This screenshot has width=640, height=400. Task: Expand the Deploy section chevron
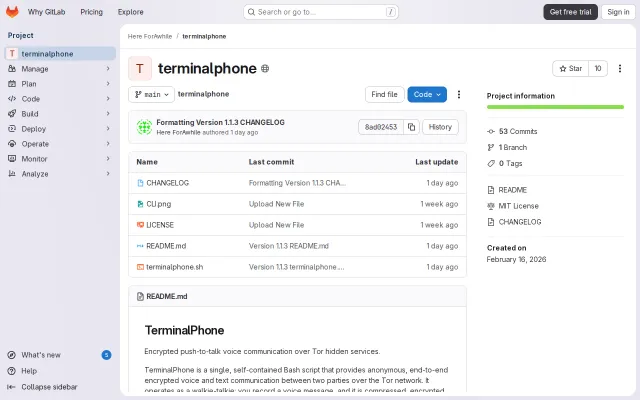pyautogui.click(x=108, y=129)
